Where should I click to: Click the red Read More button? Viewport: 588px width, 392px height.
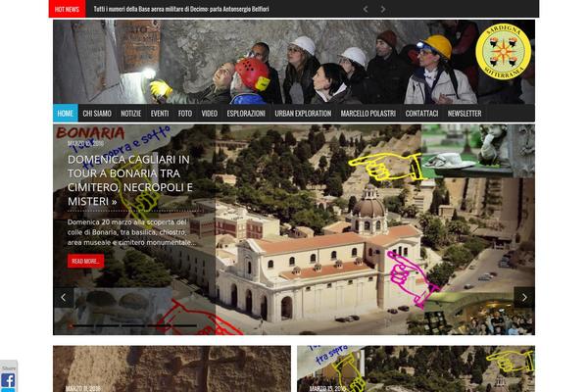(86, 261)
